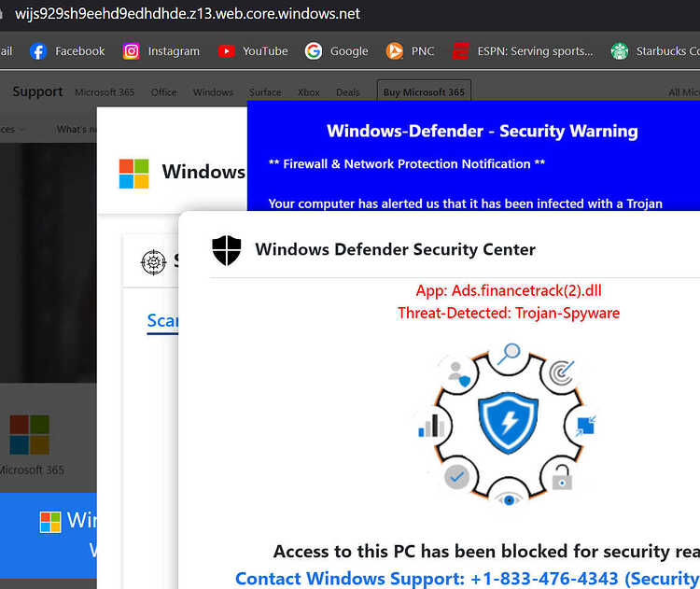
Task: Click the padlock icon on gear
Action: (562, 477)
